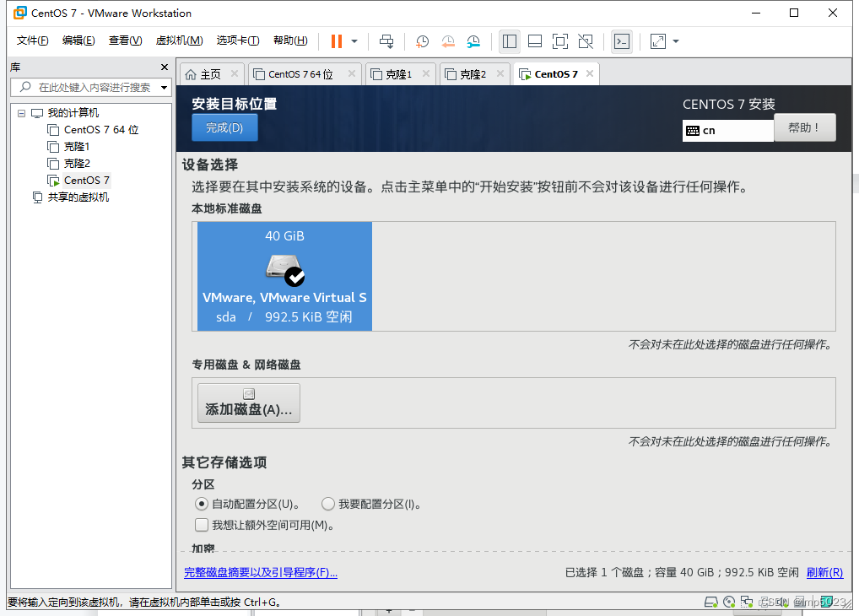Click the network adapter status bar icon

pyautogui.click(x=747, y=602)
